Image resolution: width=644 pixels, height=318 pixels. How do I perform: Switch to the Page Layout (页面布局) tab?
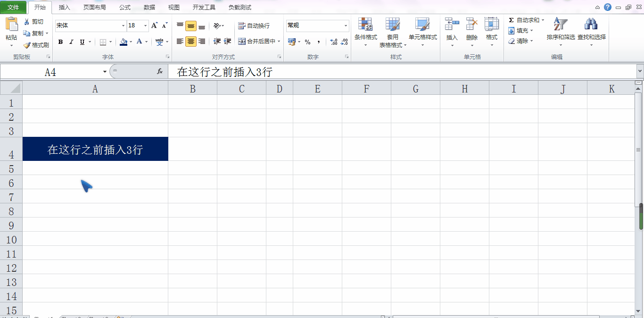click(x=94, y=8)
